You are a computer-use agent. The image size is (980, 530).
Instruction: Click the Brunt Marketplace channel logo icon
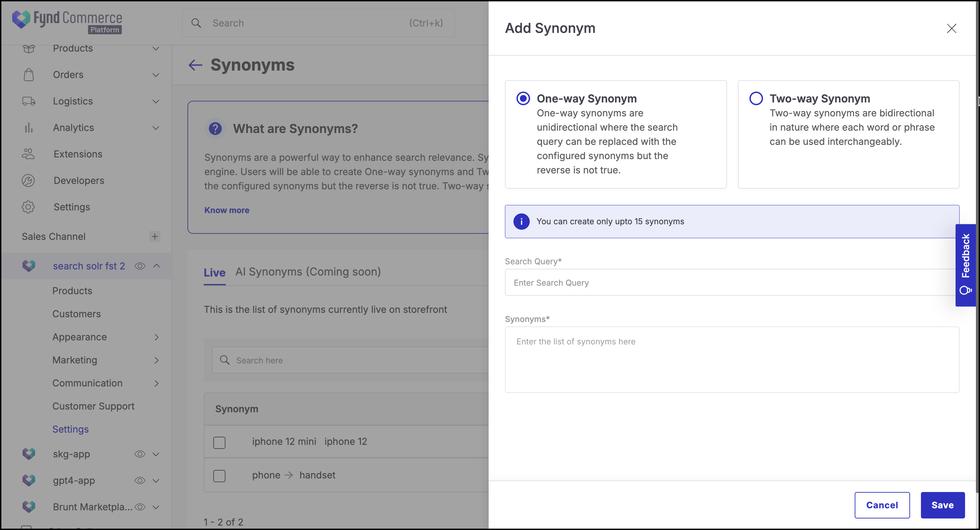(x=29, y=507)
